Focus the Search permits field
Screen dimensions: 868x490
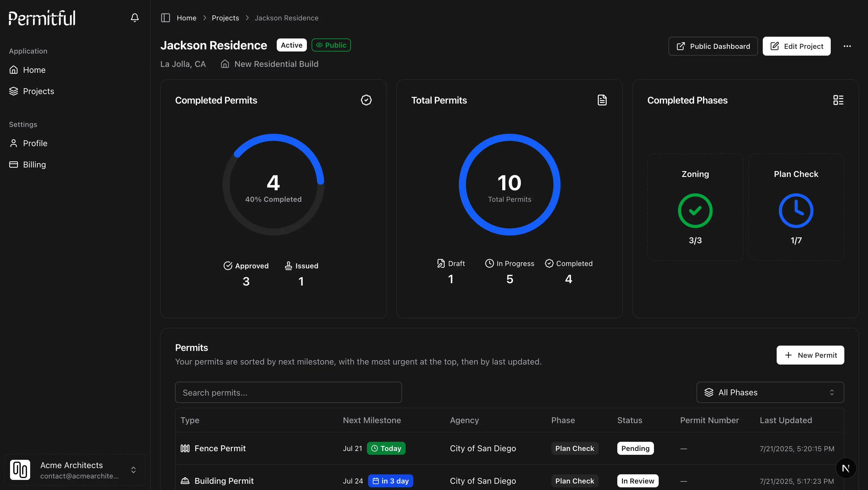(x=288, y=392)
